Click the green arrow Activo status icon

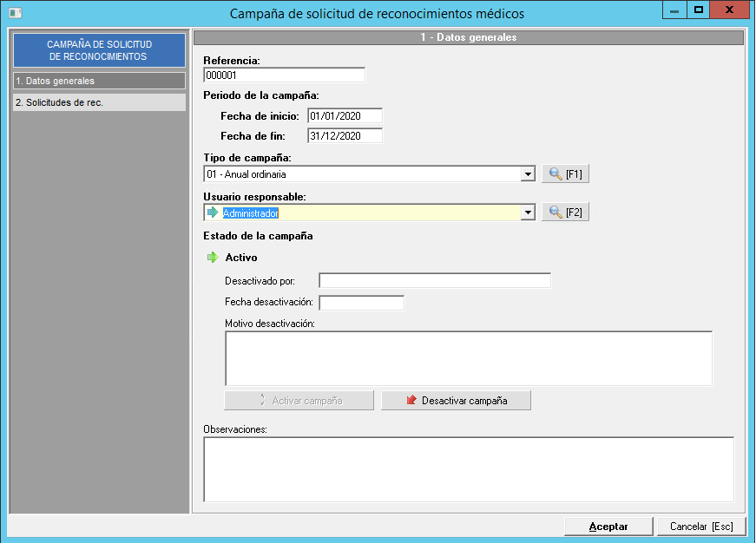(x=212, y=258)
